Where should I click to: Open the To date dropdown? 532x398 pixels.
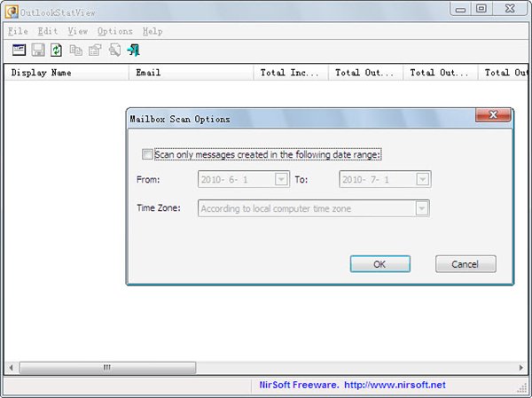pyautogui.click(x=422, y=179)
